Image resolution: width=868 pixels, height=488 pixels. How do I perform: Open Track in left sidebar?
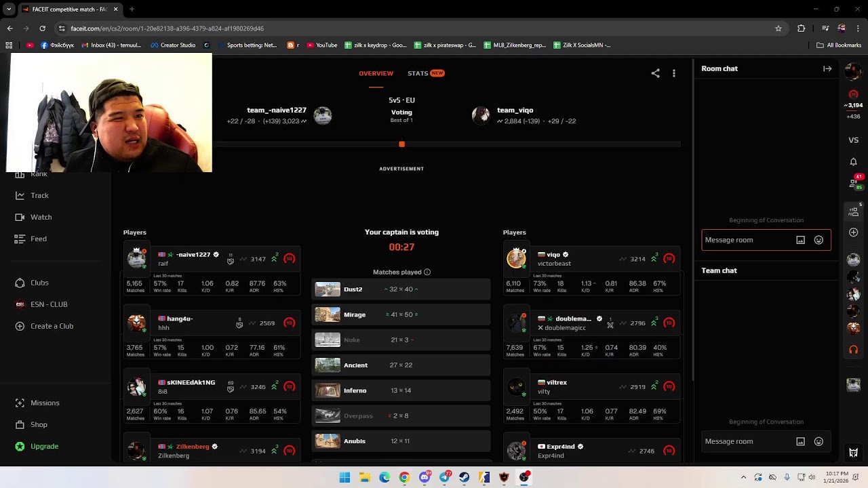[32, 195]
